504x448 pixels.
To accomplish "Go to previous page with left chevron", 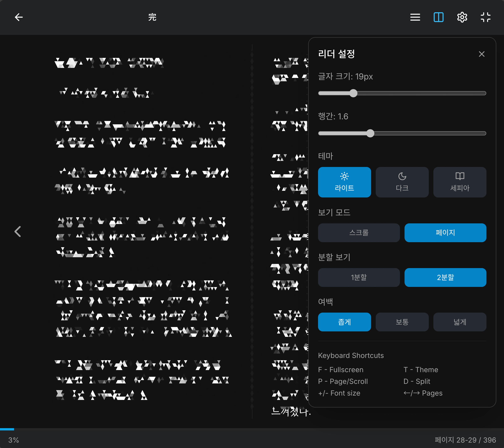I will coord(18,232).
